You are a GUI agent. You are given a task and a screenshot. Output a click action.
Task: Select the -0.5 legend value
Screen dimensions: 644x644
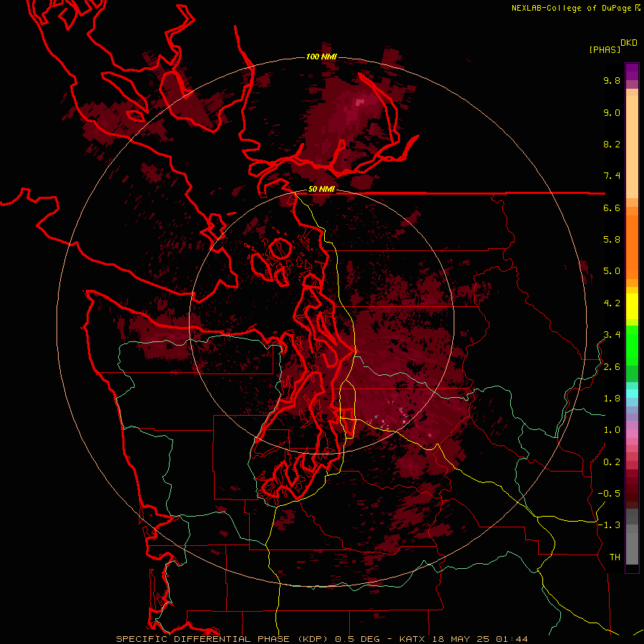tap(609, 494)
